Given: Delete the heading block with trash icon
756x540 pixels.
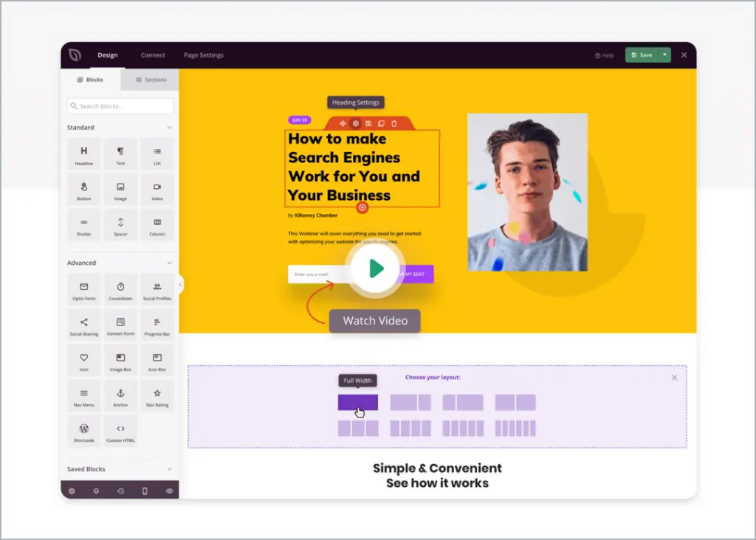Looking at the screenshot, I should click(x=394, y=123).
